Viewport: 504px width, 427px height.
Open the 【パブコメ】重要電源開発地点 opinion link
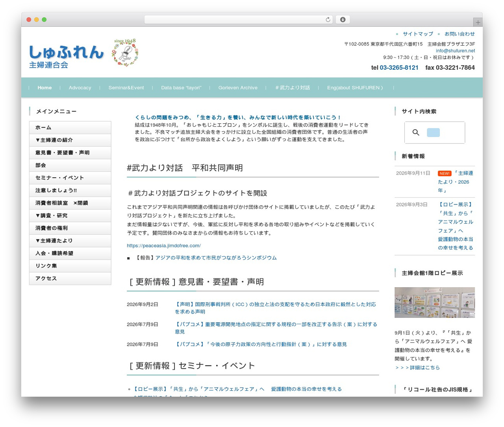click(276, 328)
